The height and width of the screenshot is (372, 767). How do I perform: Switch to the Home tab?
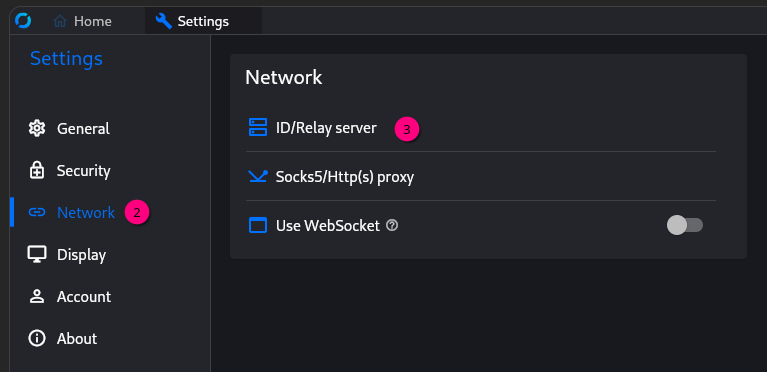pyautogui.click(x=82, y=21)
